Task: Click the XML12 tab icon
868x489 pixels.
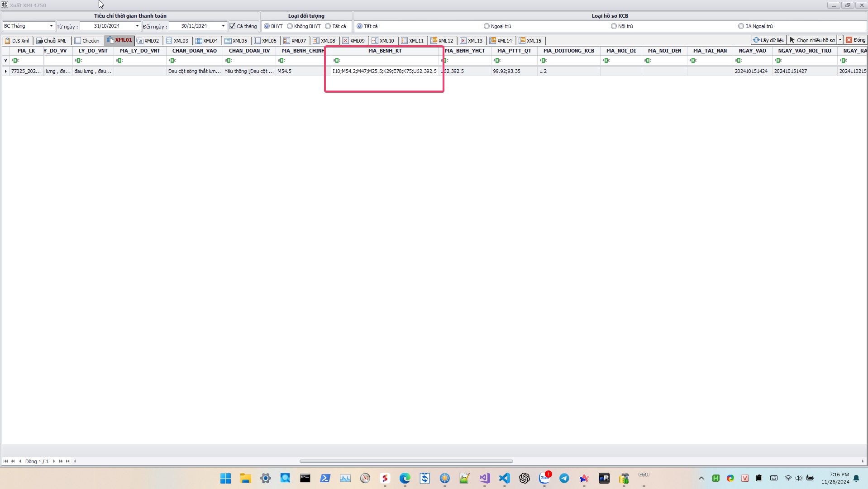Action: point(434,41)
